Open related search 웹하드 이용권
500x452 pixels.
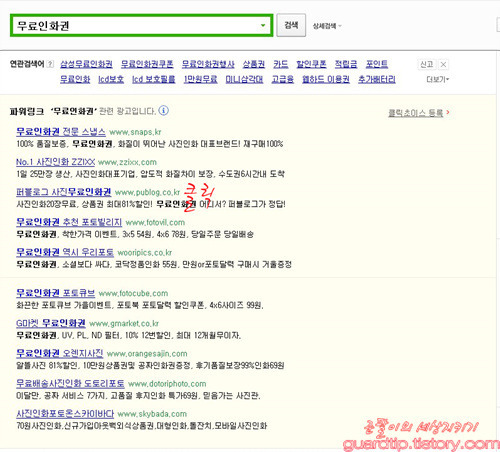[x=326, y=79]
